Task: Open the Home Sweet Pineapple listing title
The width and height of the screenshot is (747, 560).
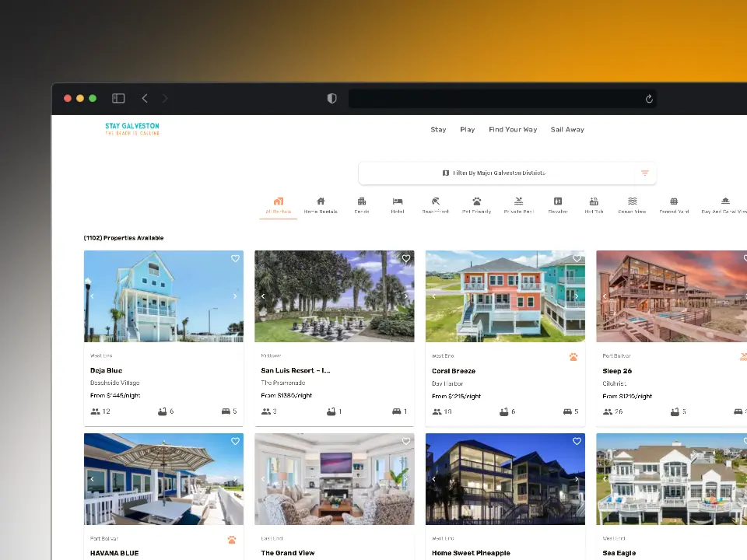Action: coord(471,553)
